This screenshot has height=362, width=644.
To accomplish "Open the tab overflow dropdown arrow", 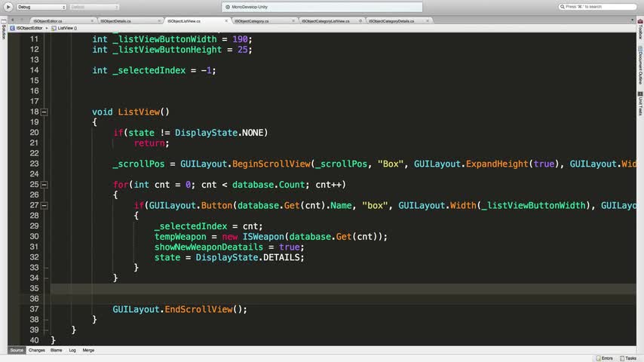I will pyautogui.click(x=632, y=20).
